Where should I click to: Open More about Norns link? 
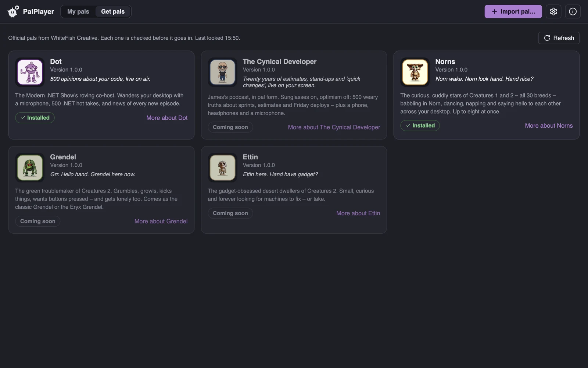[549, 125]
